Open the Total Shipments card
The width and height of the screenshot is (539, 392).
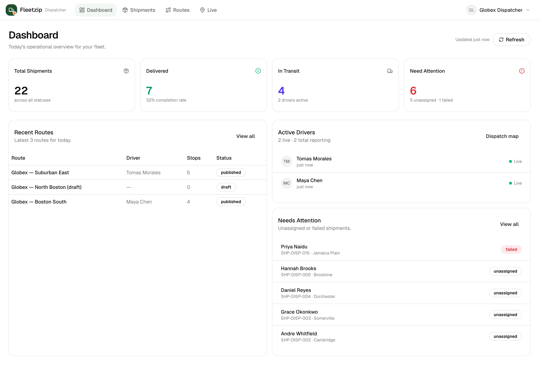71,85
